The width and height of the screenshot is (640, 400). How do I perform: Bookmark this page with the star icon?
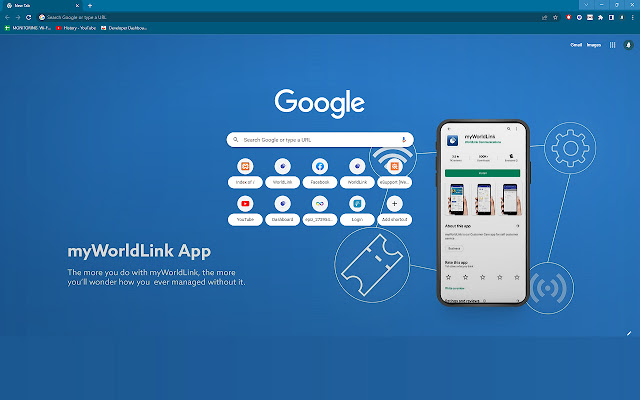coord(555,17)
